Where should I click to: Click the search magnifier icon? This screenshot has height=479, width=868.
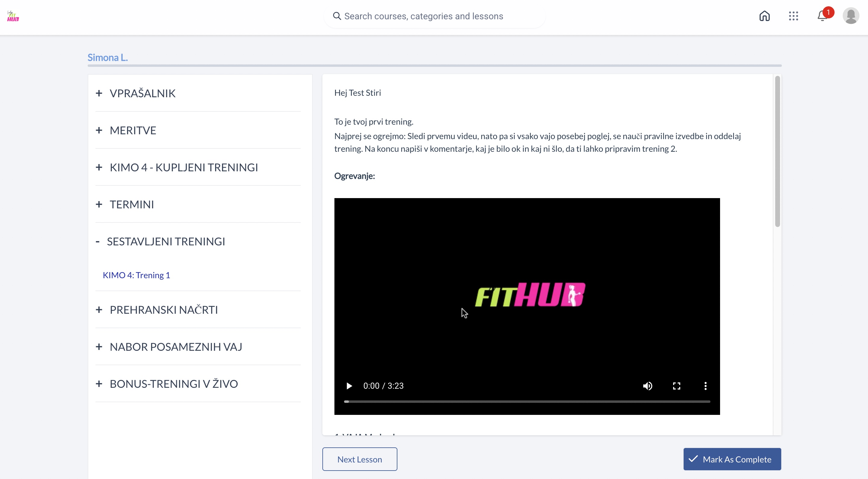(x=337, y=16)
